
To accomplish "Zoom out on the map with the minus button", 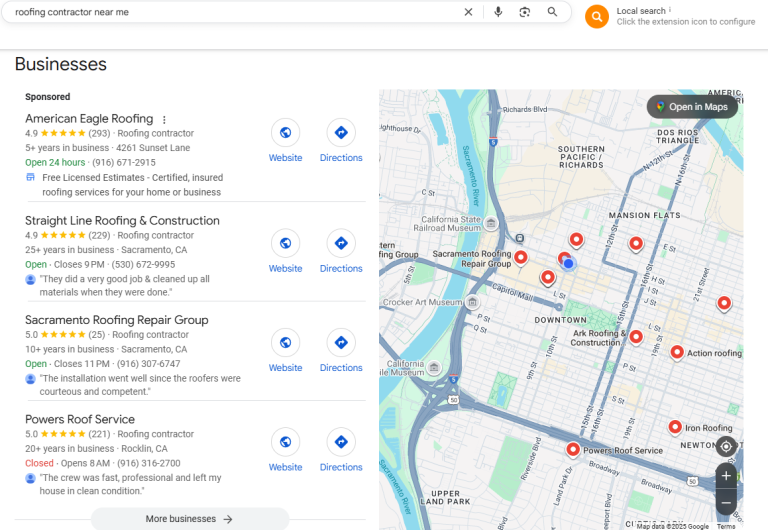I will pyautogui.click(x=726, y=503).
